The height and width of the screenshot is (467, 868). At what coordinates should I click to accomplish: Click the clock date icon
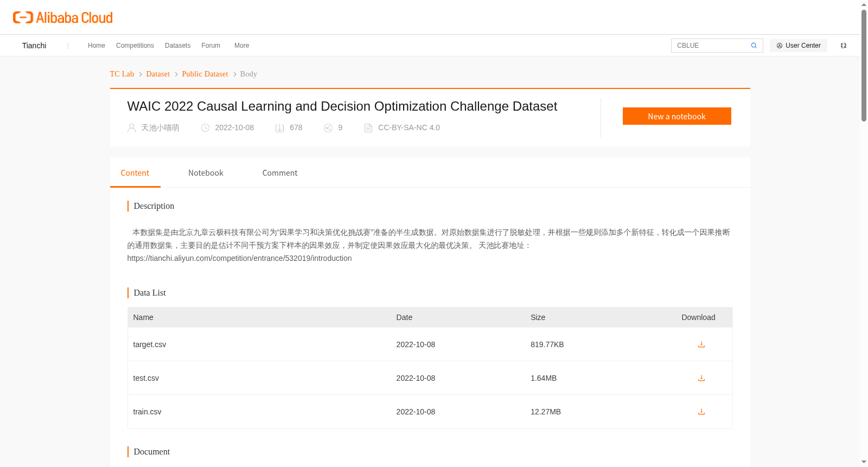[x=205, y=128]
